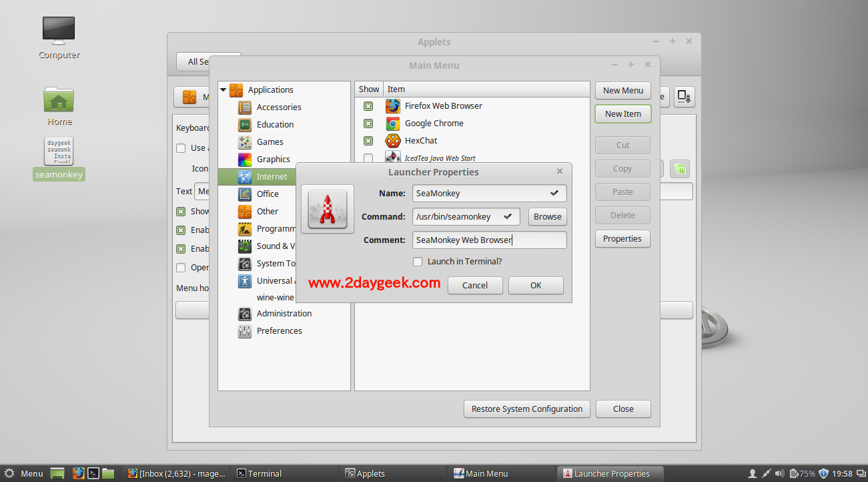Viewport: 868px width, 482px height.
Task: Select Firefox Web Browser item icon
Action: pyautogui.click(x=393, y=105)
